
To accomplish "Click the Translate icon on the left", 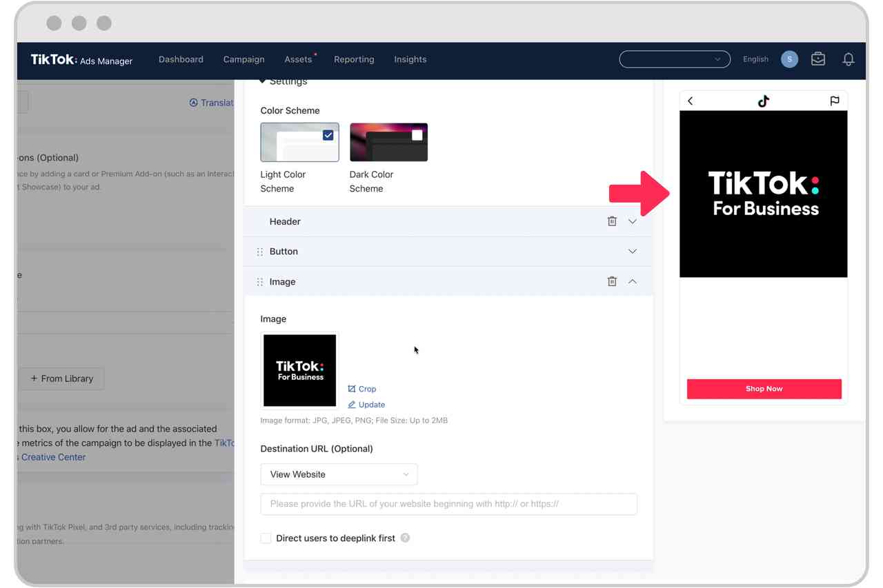I will click(x=194, y=103).
